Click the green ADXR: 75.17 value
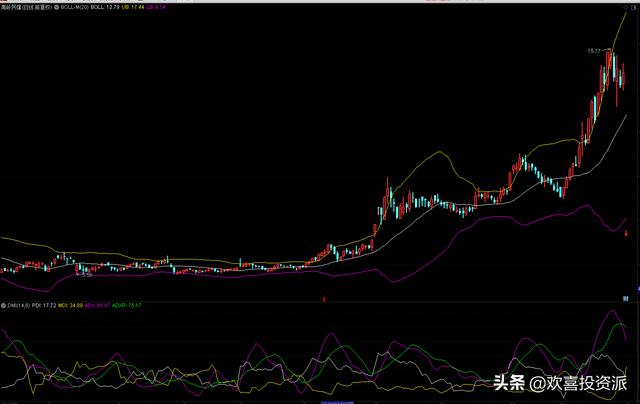Screen dimensions: 640x404 [127, 305]
